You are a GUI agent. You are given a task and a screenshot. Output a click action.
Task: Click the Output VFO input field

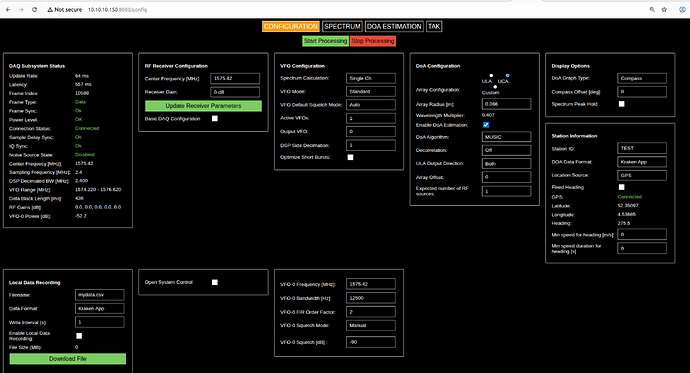click(x=371, y=132)
